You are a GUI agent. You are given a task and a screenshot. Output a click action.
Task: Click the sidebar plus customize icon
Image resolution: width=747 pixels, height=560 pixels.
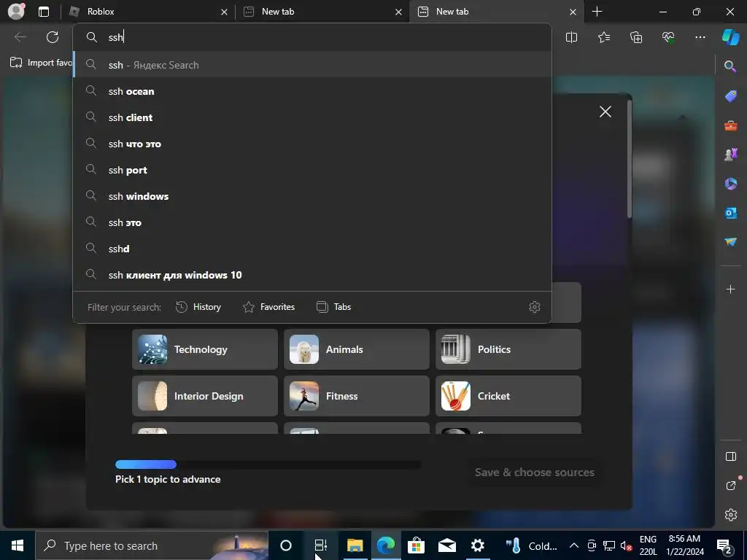coord(730,289)
